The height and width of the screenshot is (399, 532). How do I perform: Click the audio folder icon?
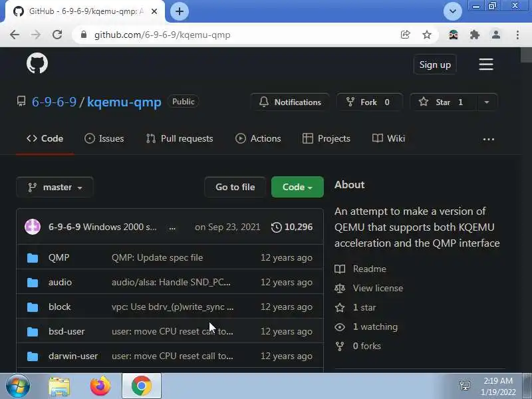[x=33, y=282]
